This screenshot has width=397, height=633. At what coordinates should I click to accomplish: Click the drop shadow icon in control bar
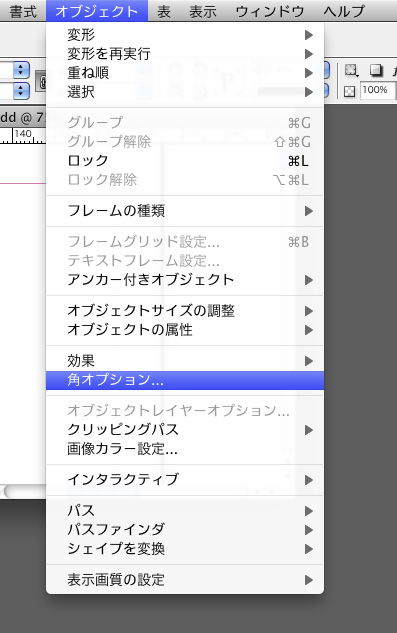pos(376,71)
